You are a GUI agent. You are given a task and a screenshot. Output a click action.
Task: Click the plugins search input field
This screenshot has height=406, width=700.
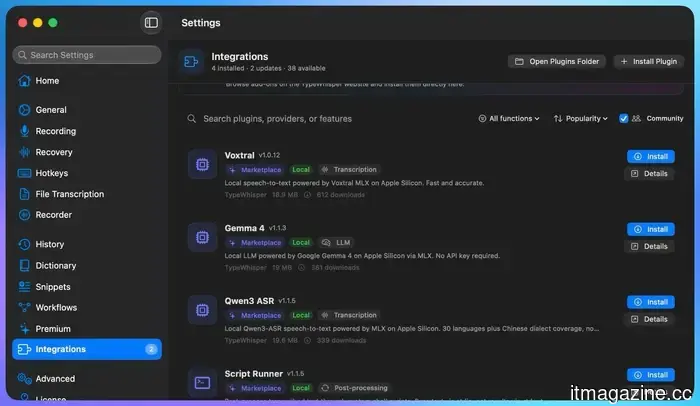coord(328,119)
